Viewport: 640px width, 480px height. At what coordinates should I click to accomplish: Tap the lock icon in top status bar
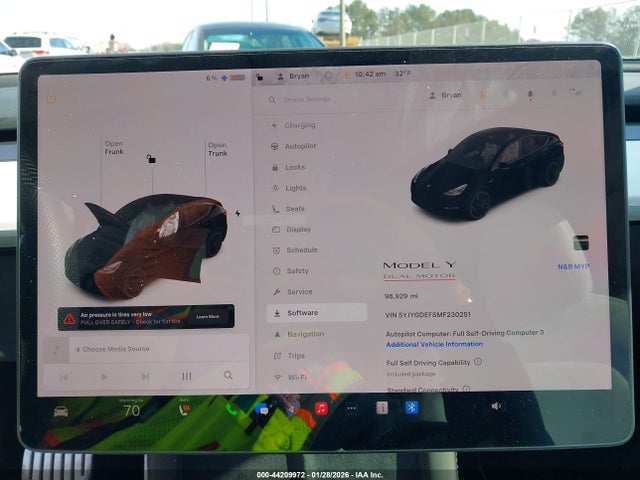(260, 77)
